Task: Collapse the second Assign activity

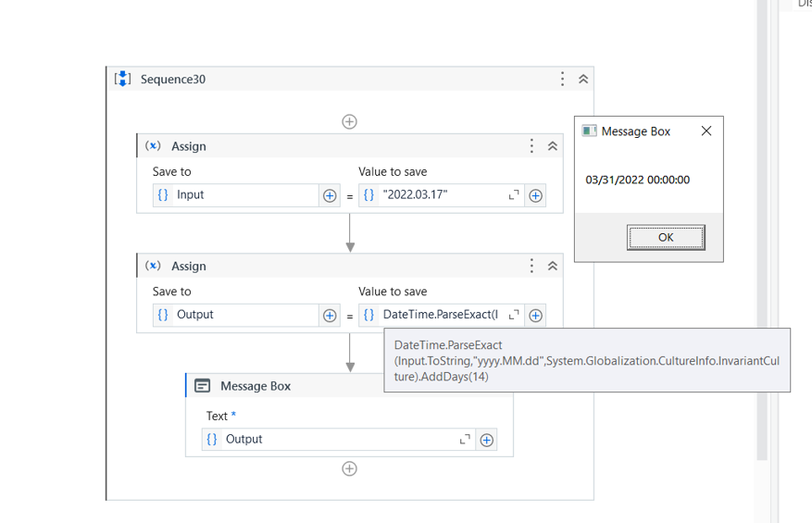Action: click(x=553, y=266)
